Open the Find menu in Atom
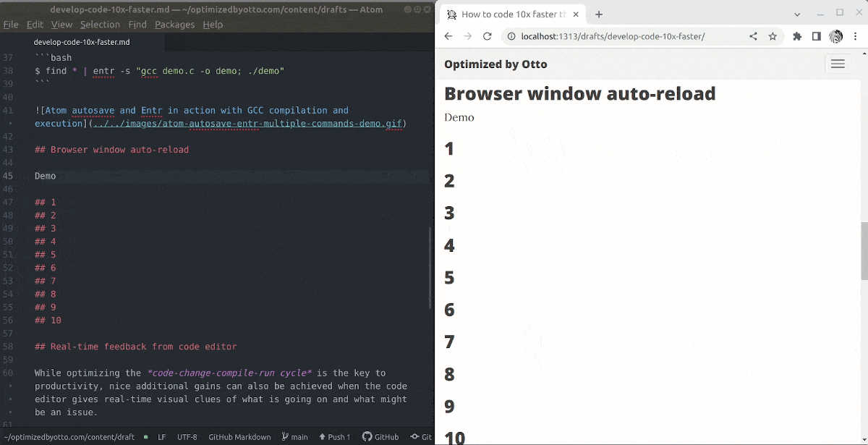The height and width of the screenshot is (445, 868). coord(137,24)
